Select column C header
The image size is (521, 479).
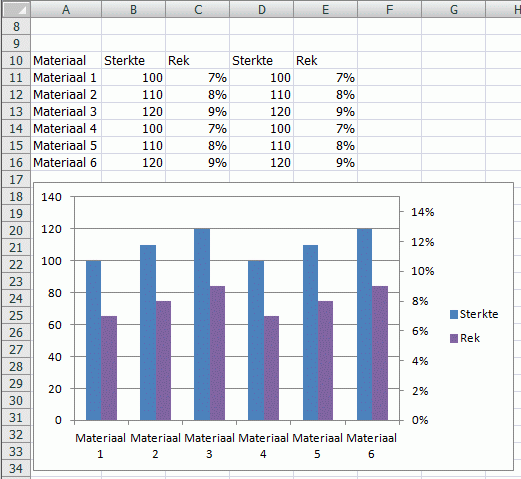tap(198, 9)
